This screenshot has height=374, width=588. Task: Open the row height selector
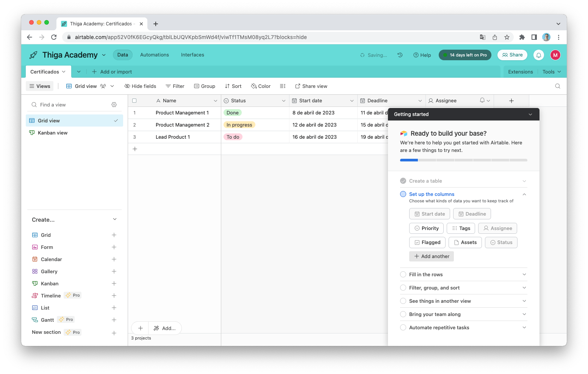[x=282, y=86]
